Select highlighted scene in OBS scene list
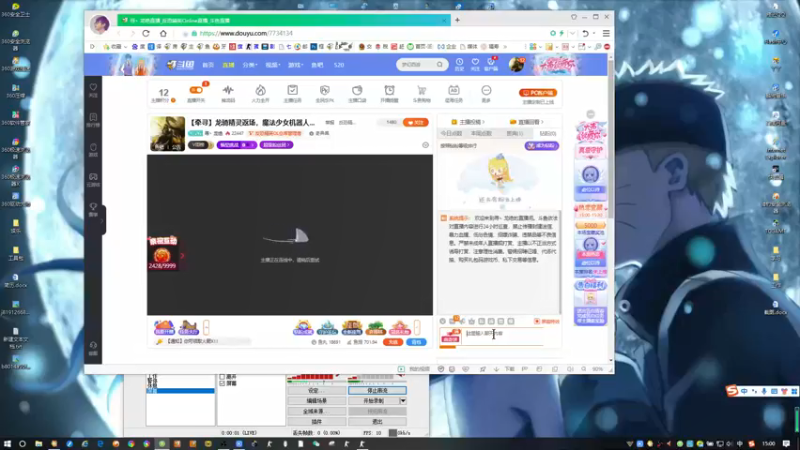 click(180, 391)
